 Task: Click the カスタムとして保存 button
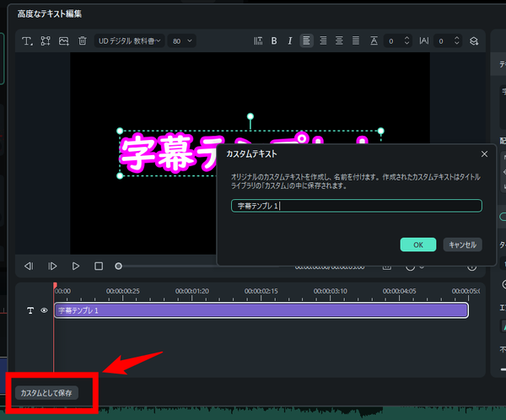click(x=46, y=393)
